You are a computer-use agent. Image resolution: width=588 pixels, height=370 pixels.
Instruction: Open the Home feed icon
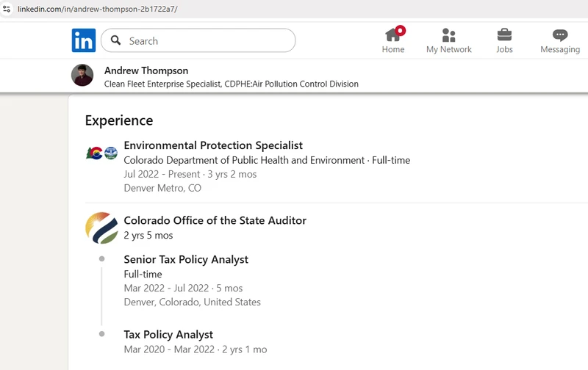tap(392, 35)
